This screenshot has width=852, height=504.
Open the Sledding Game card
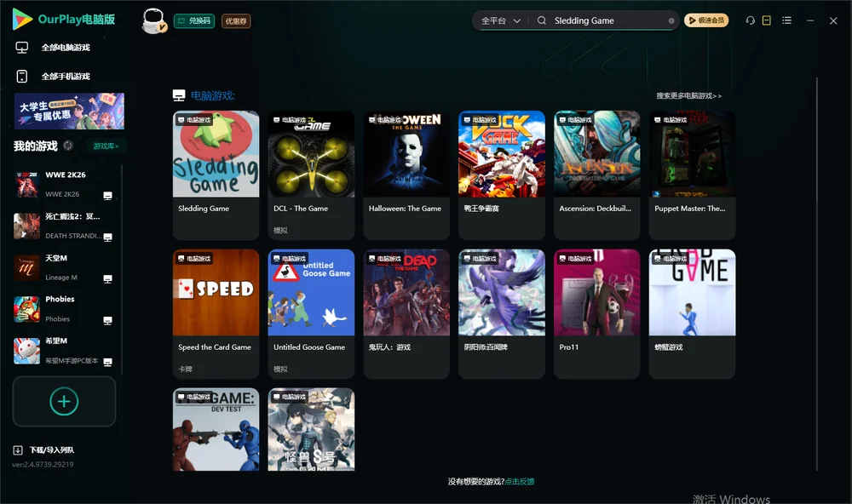[216, 175]
